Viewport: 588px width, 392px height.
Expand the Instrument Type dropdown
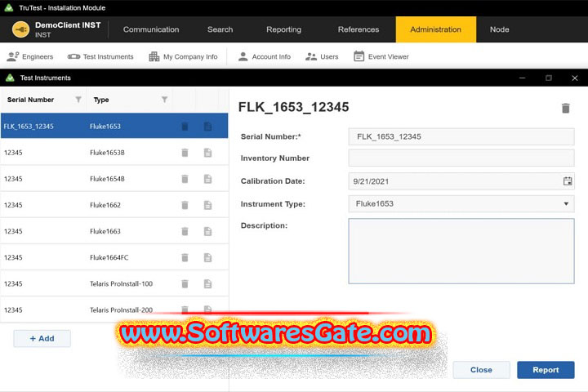coord(566,203)
